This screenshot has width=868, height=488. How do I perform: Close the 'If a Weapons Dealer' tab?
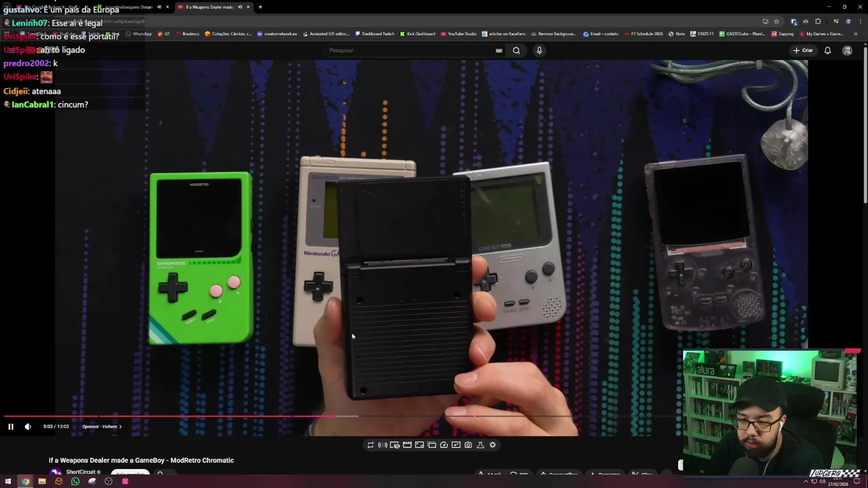click(x=248, y=7)
